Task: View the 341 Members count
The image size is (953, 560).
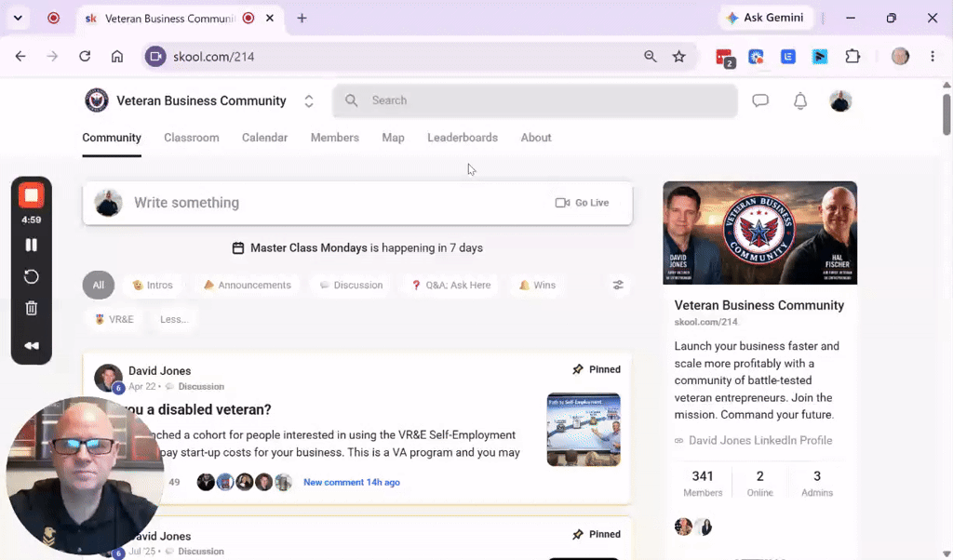Action: [703, 484]
